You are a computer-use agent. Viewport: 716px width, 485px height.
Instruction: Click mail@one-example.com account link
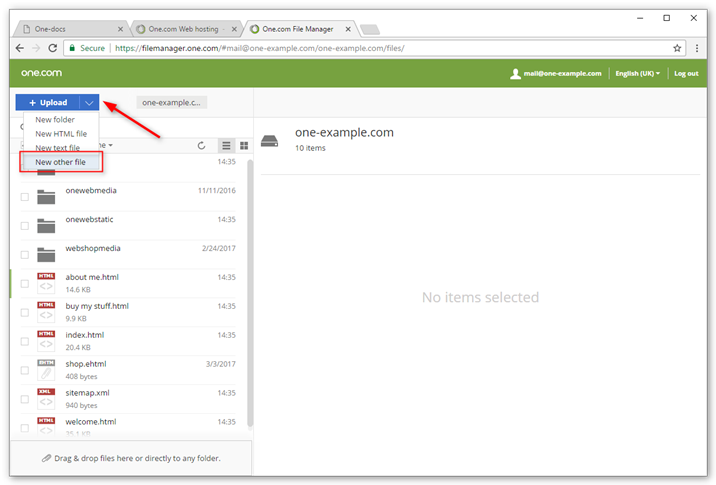click(x=562, y=74)
